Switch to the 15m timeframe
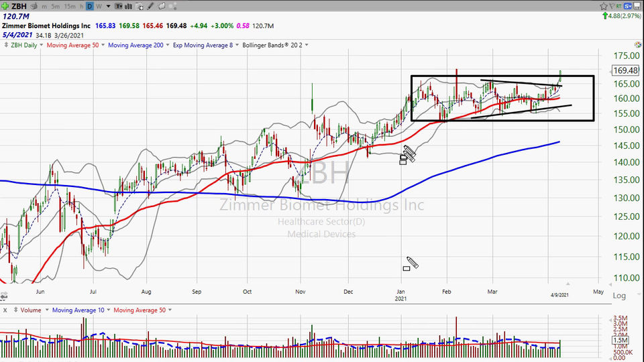 click(x=70, y=7)
